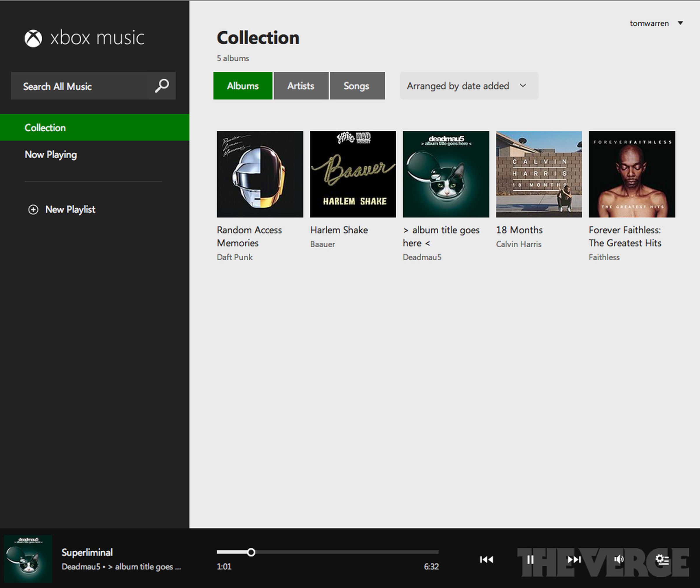The image size is (700, 588).
Task: Open the deadmau5 album cover in the grid
Action: [446, 174]
